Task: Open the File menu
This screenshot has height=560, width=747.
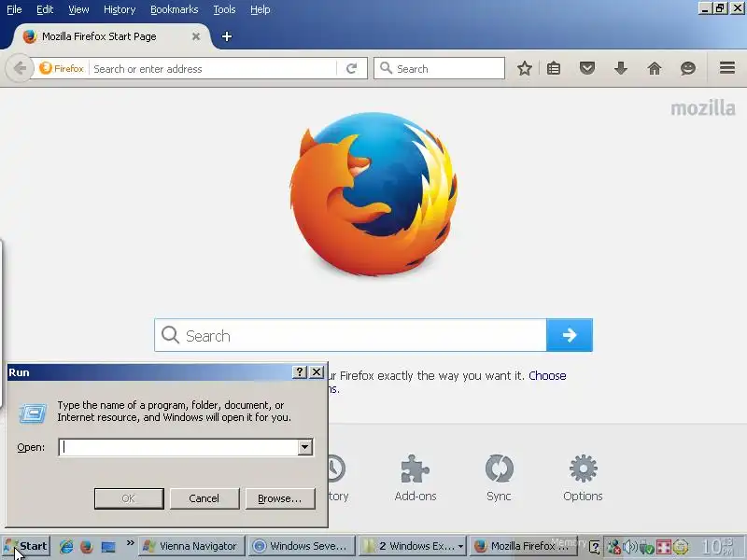Action: (14, 9)
